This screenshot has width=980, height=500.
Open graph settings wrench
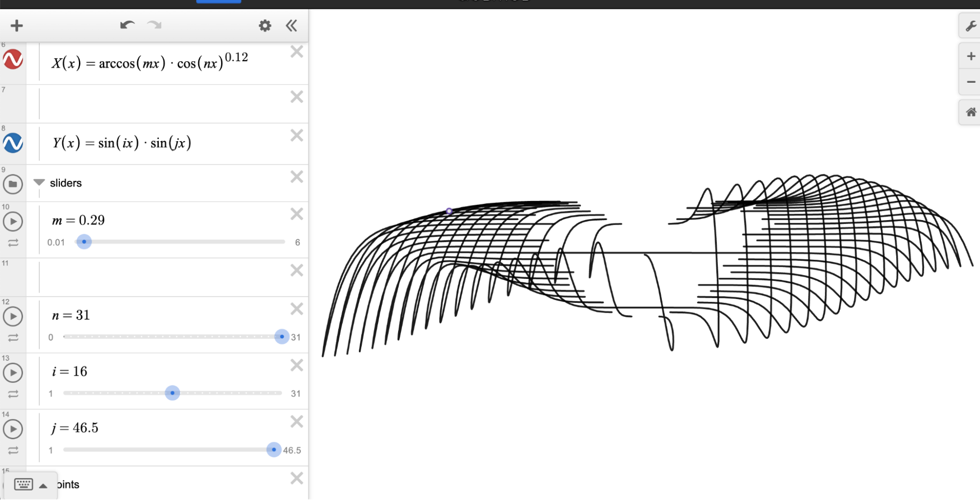970,26
